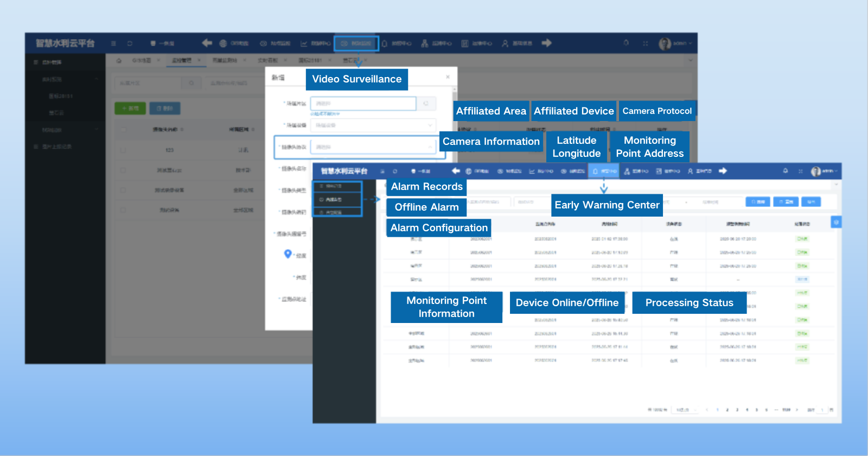Switch to the GIS map tab
868x456 pixels.
tap(142, 60)
